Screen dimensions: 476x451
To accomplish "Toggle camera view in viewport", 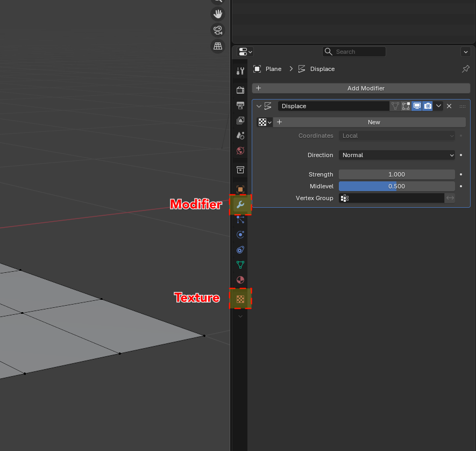I will 218,30.
